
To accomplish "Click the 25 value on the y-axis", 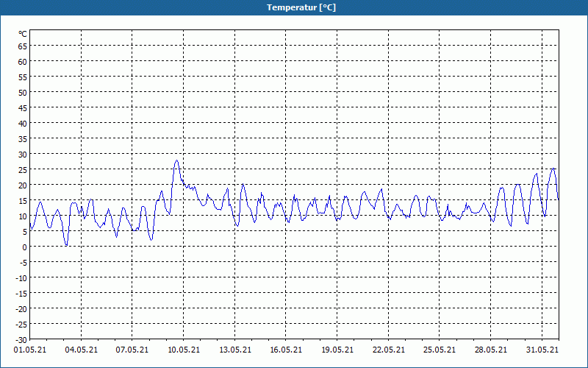I will coord(23,170).
